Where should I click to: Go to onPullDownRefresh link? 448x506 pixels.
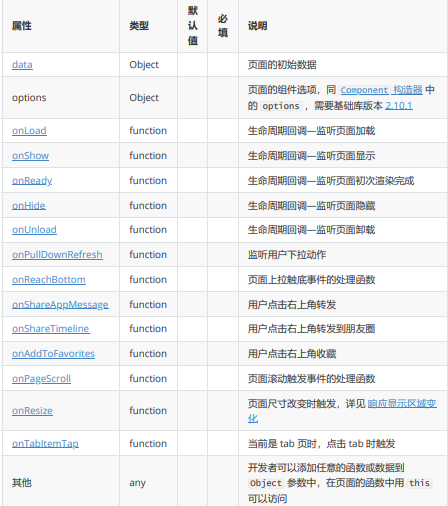click(57, 254)
